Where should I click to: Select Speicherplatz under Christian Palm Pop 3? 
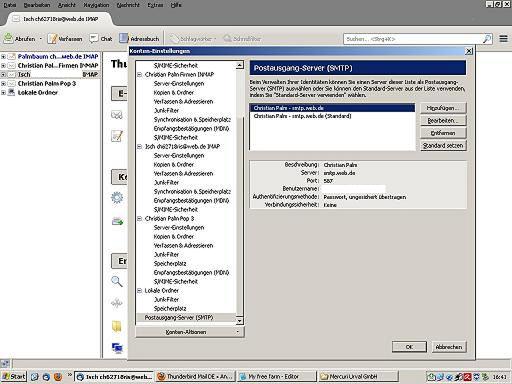pyautogui.click(x=170, y=264)
